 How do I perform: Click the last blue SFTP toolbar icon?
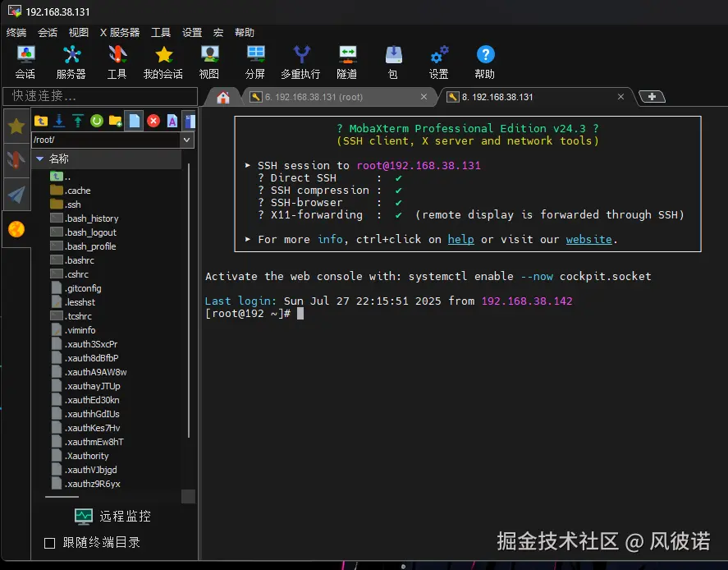coord(190,122)
